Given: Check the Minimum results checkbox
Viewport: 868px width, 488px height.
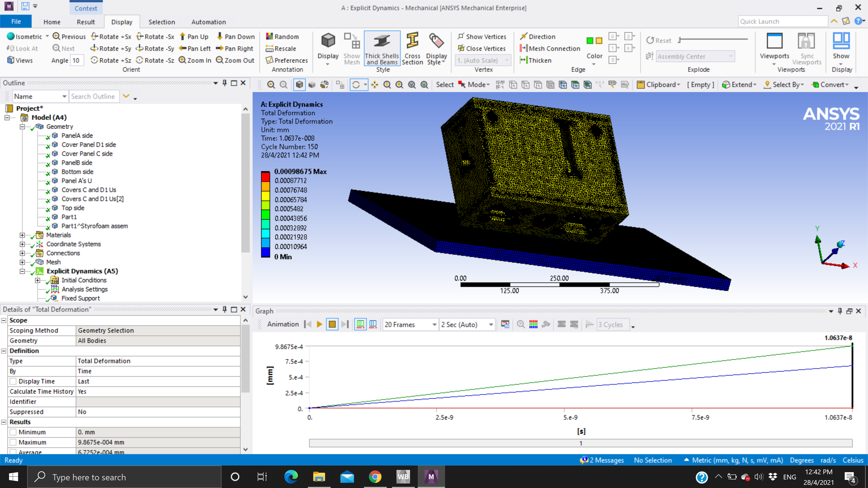Looking at the screenshot, I should (13, 432).
